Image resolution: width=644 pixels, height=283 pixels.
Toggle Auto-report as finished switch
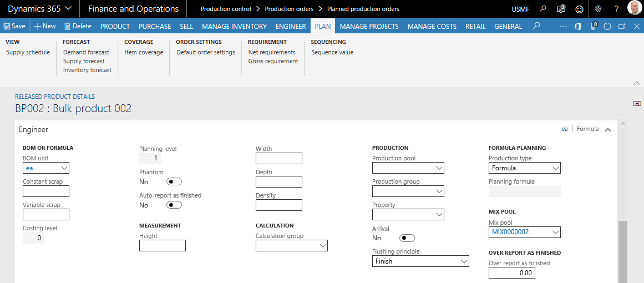click(174, 205)
